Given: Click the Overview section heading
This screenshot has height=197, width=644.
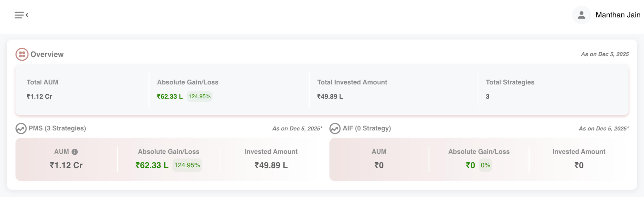Looking at the screenshot, I should click(x=47, y=54).
